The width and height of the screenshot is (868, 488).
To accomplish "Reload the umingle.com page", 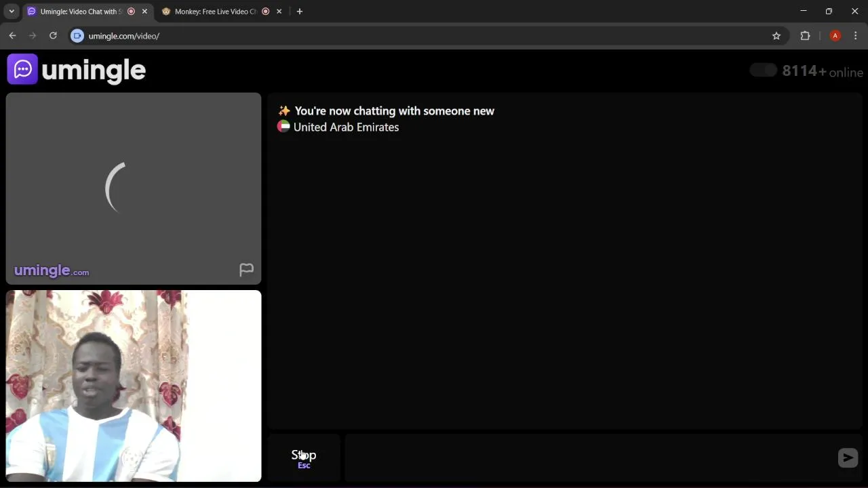I will pyautogui.click(x=53, y=36).
